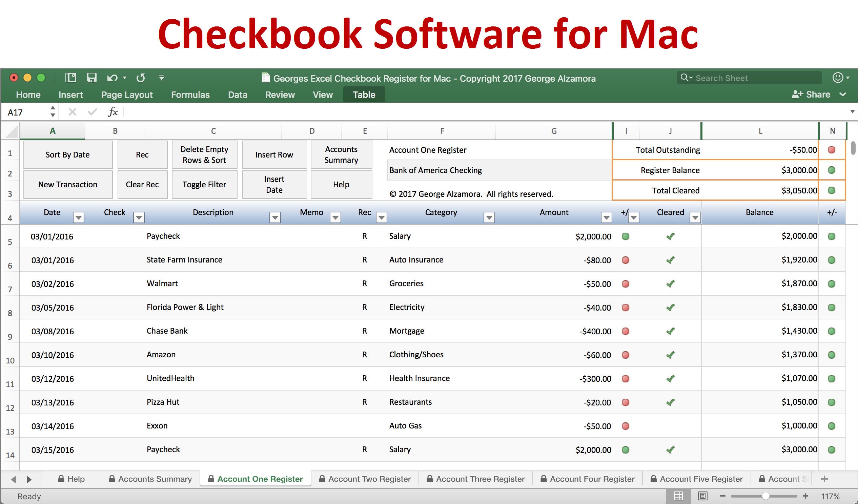This screenshot has height=504, width=858.
Task: Toggle the Clear Rec button
Action: (142, 185)
